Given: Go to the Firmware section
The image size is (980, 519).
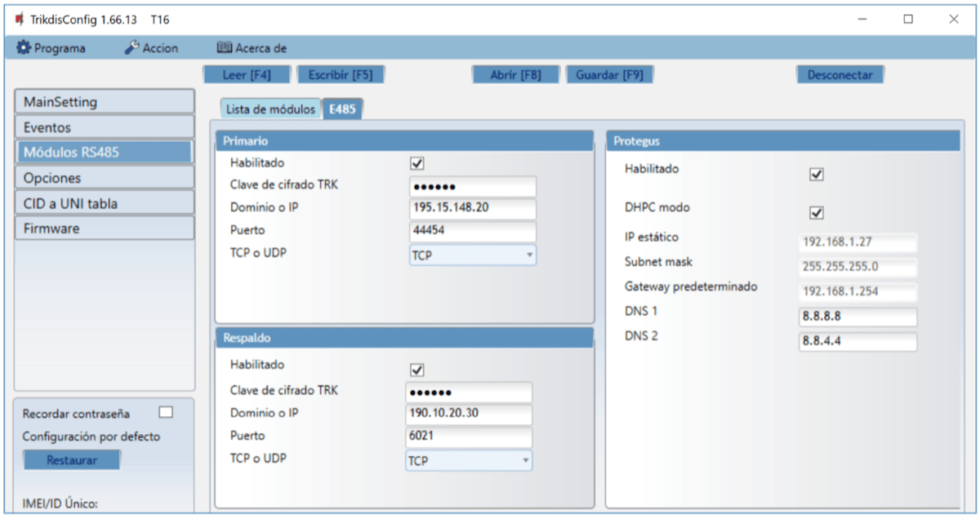Looking at the screenshot, I should pos(104,228).
